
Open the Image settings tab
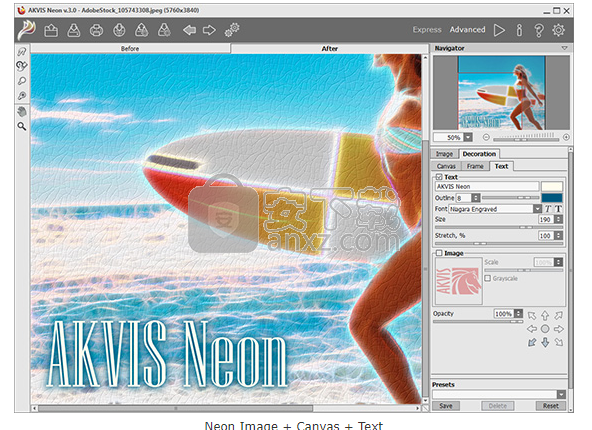444,154
